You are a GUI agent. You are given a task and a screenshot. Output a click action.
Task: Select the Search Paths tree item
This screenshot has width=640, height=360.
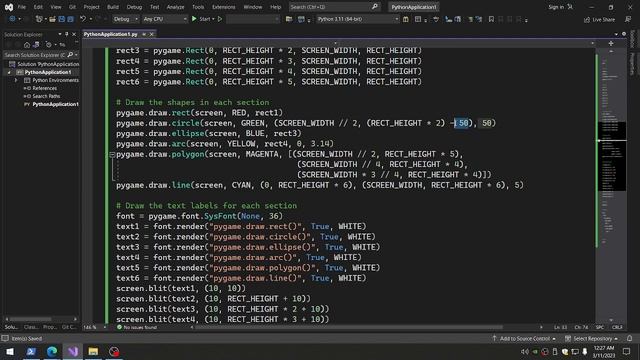coord(46,96)
